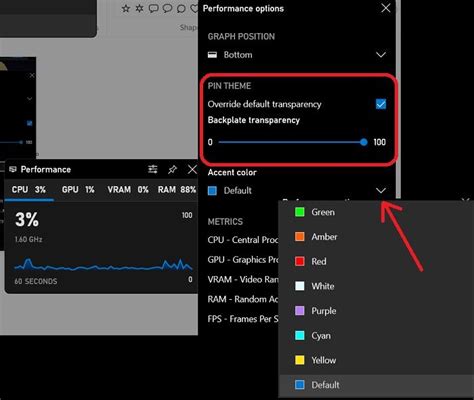Image resolution: width=474 pixels, height=400 pixels.
Task: Click small checkbox in left background widget
Action: pos(29,123)
